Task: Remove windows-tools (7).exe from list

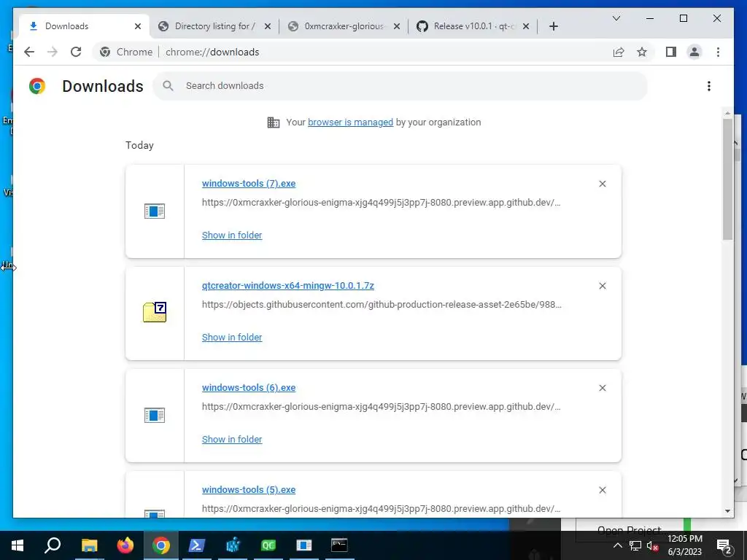Action: [602, 184]
